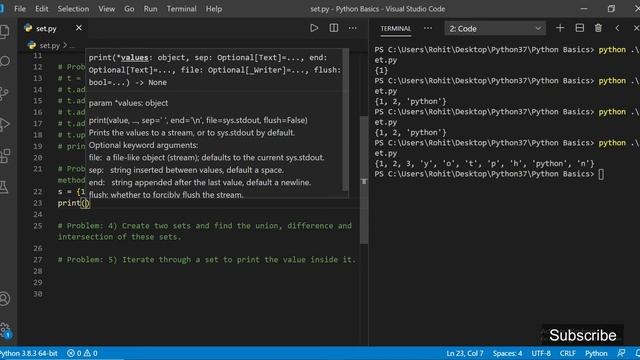Click line number 30 in gutter
Viewport: 640px width, 360px height.
pos(38,293)
